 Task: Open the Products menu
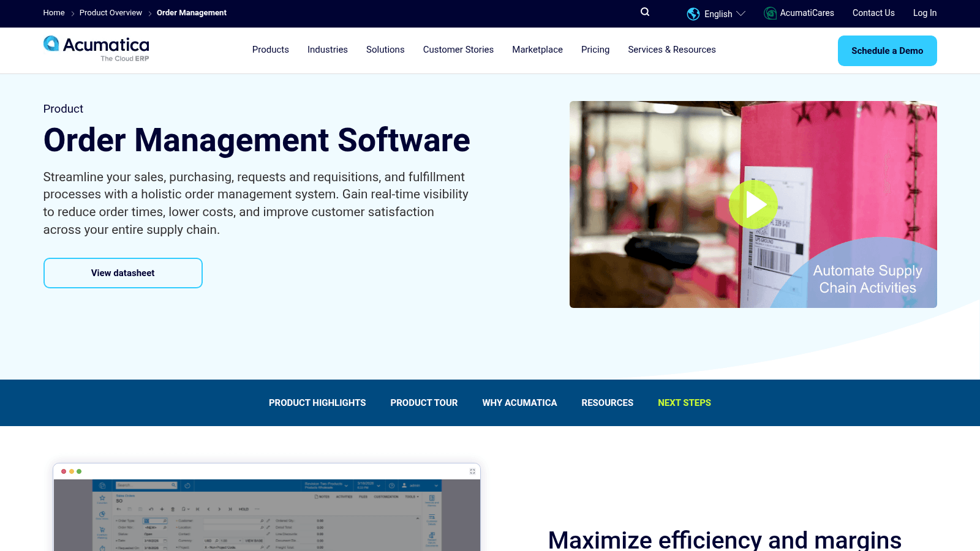pyautogui.click(x=271, y=50)
